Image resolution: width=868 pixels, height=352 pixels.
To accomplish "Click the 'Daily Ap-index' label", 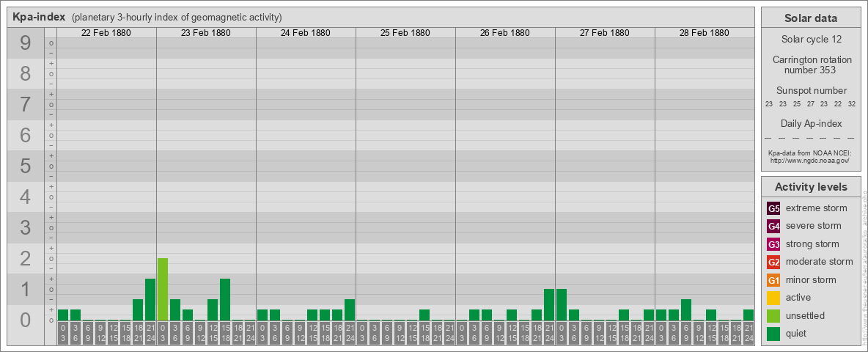I will pyautogui.click(x=811, y=123).
